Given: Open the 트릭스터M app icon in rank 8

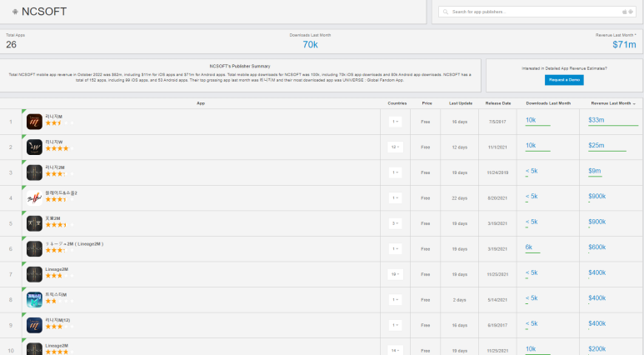Looking at the screenshot, I should (x=34, y=300).
